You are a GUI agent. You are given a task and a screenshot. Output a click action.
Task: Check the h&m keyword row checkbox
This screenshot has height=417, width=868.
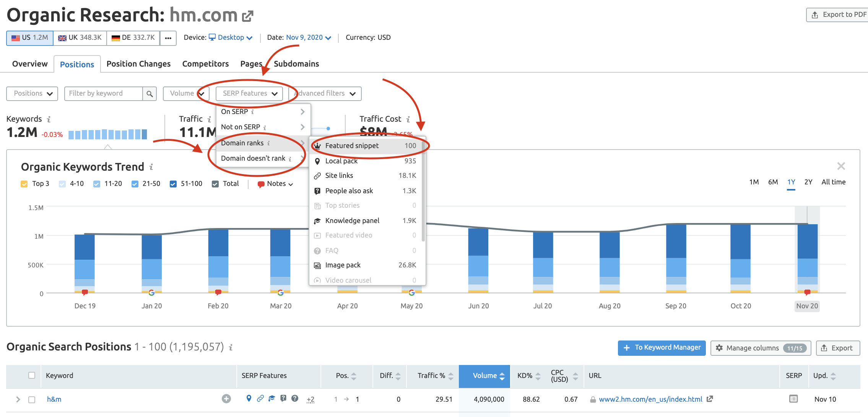32,399
